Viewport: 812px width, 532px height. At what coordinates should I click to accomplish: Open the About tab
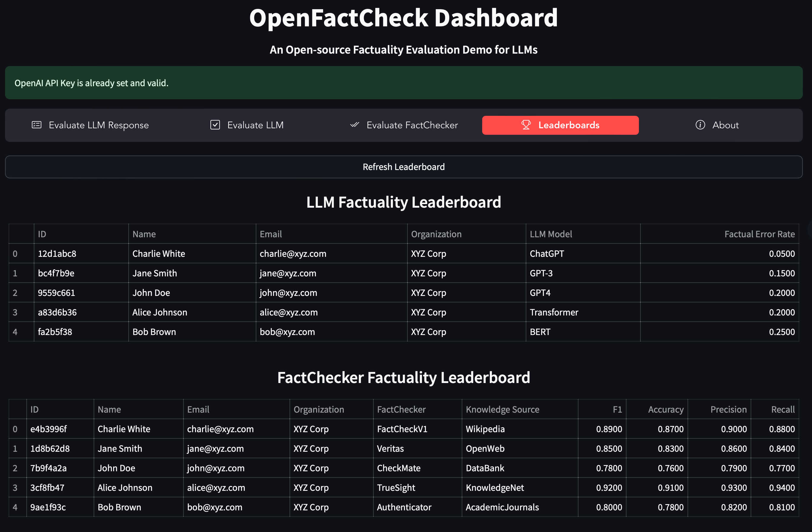[x=717, y=125]
